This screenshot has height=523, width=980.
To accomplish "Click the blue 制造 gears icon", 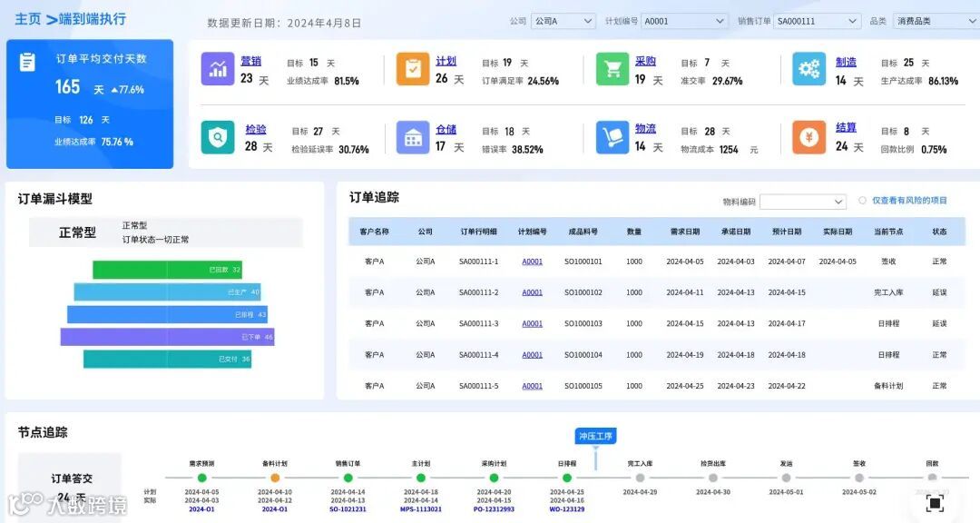I will [x=808, y=69].
